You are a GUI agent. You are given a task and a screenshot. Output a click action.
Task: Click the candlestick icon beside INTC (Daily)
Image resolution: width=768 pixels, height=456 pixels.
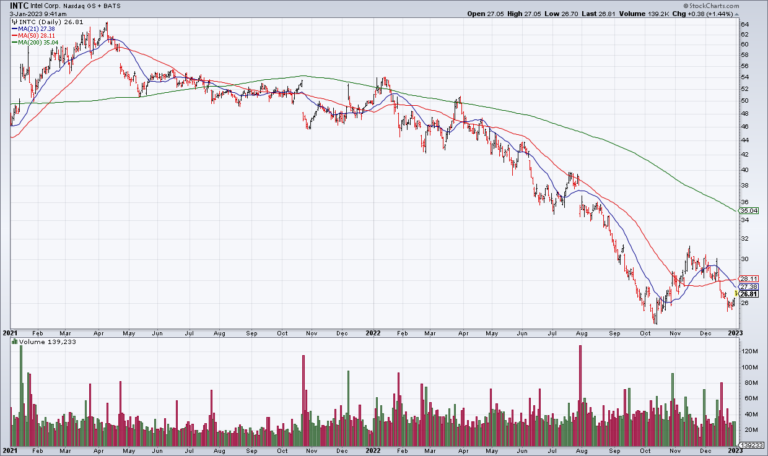(15, 23)
